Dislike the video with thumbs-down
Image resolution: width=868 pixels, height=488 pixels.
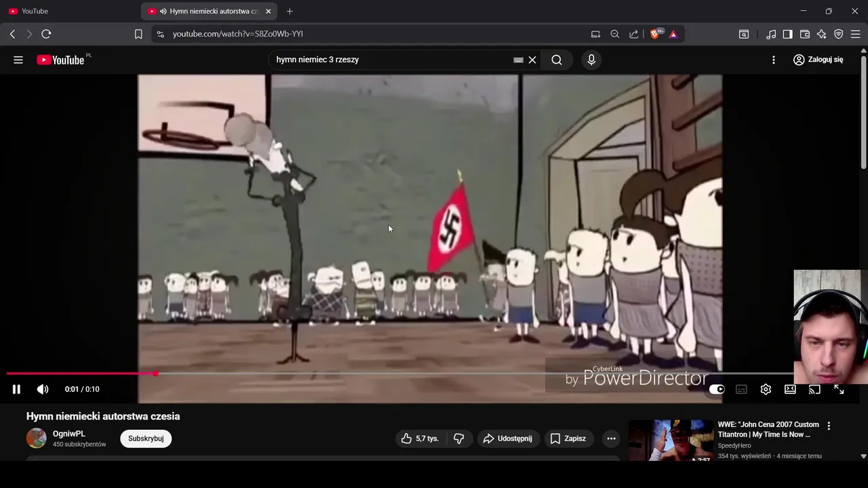458,439
